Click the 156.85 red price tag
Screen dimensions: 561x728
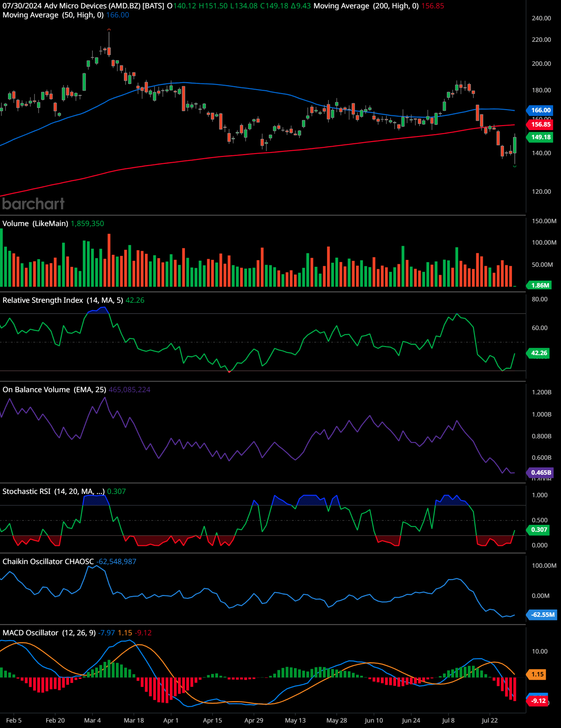click(x=540, y=124)
